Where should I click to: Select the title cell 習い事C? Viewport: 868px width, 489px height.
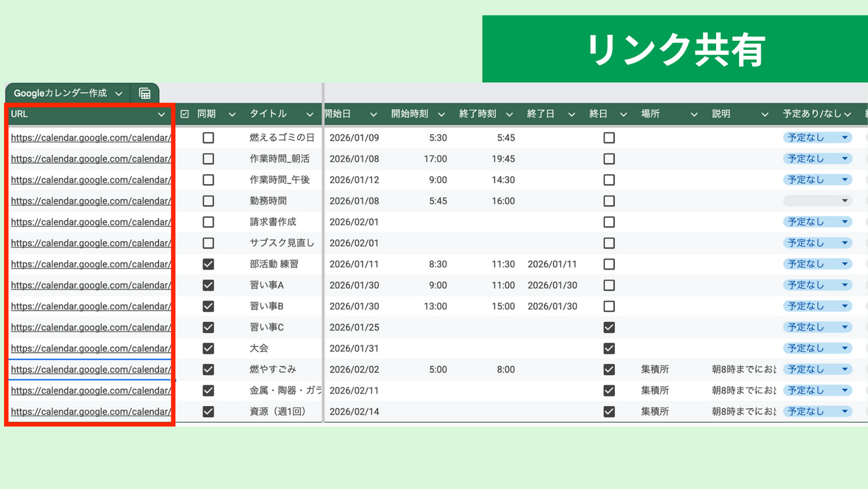267,327
